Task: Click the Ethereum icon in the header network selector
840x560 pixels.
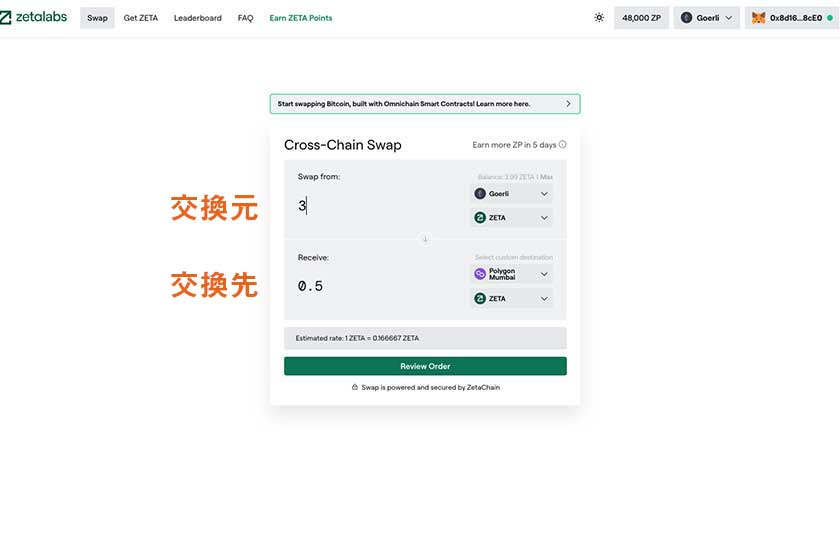Action: (x=686, y=18)
